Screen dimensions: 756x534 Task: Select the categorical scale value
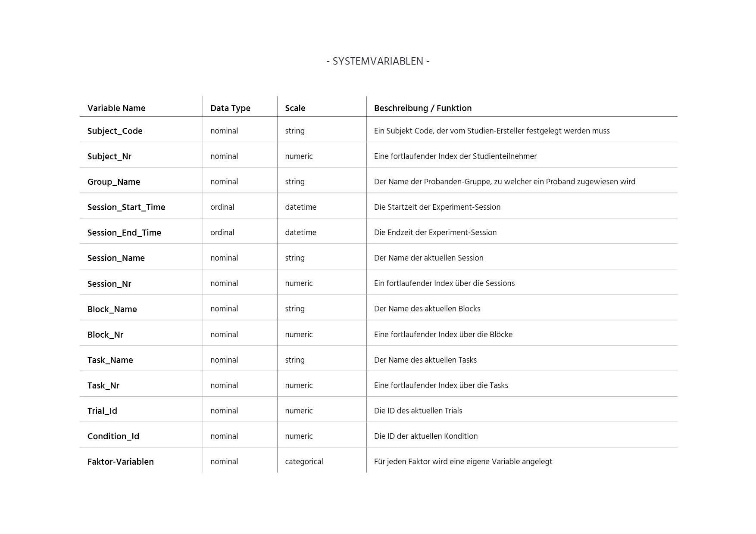(304, 462)
